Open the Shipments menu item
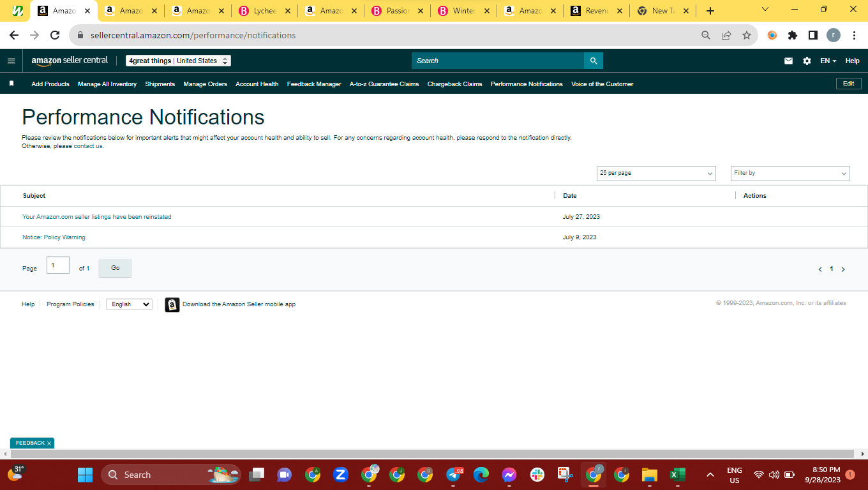This screenshot has width=868, height=490. click(160, 84)
